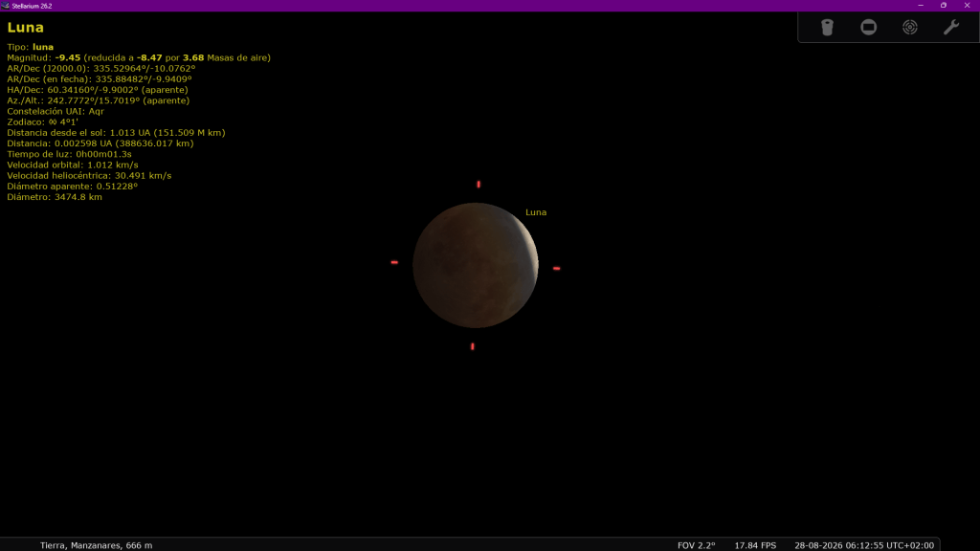Click the 'Velocidad heliocéntrica' line

(x=89, y=176)
